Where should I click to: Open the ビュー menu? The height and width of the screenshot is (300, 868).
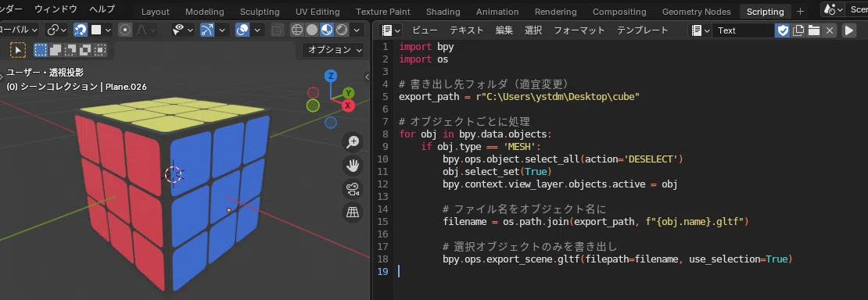tap(425, 30)
